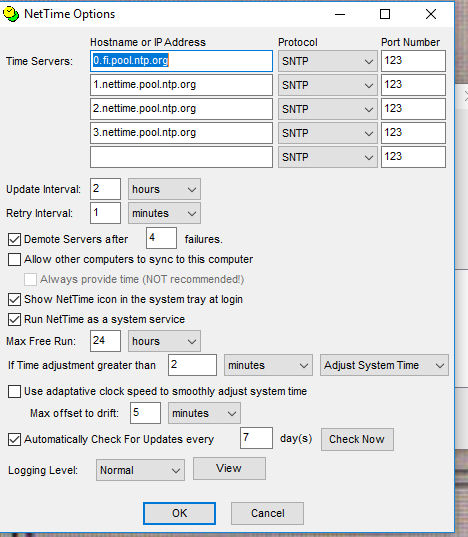Viewport: 468px width, 537px height.
Task: Open Retry Interval units dropdown
Action: pyautogui.click(x=164, y=213)
